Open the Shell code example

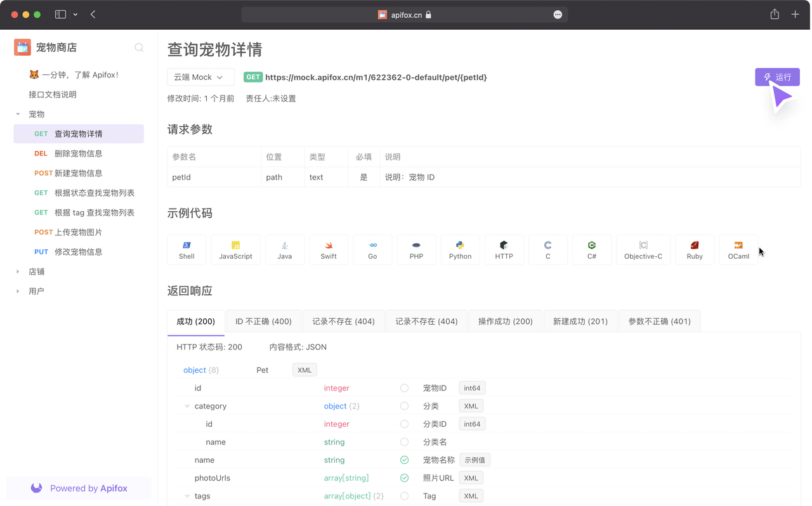[x=187, y=250]
